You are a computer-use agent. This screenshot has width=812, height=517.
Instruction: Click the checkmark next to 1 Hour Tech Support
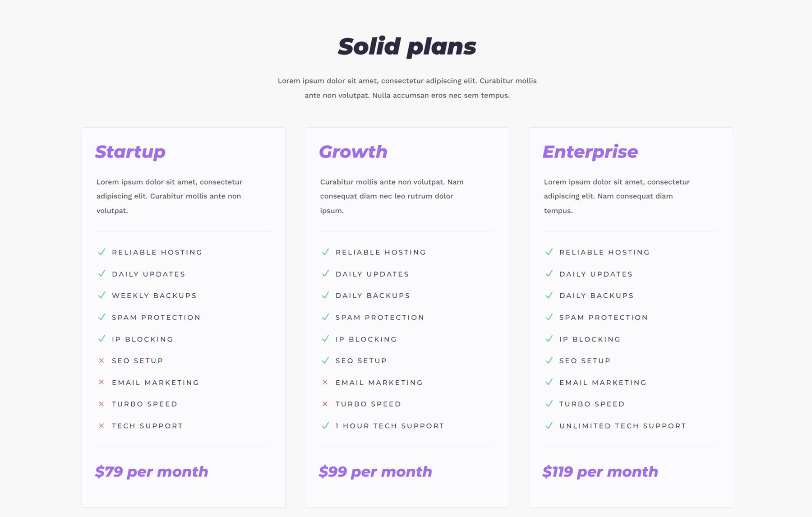coord(325,425)
